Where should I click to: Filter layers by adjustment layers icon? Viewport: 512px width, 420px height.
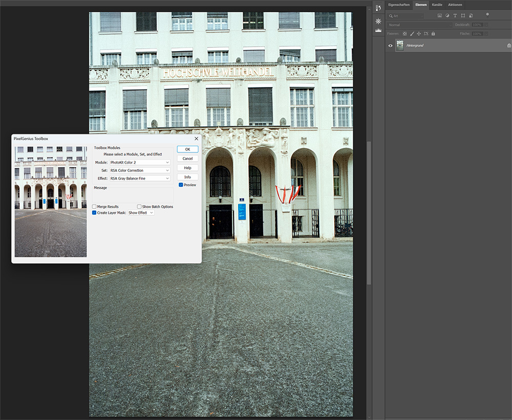click(447, 16)
